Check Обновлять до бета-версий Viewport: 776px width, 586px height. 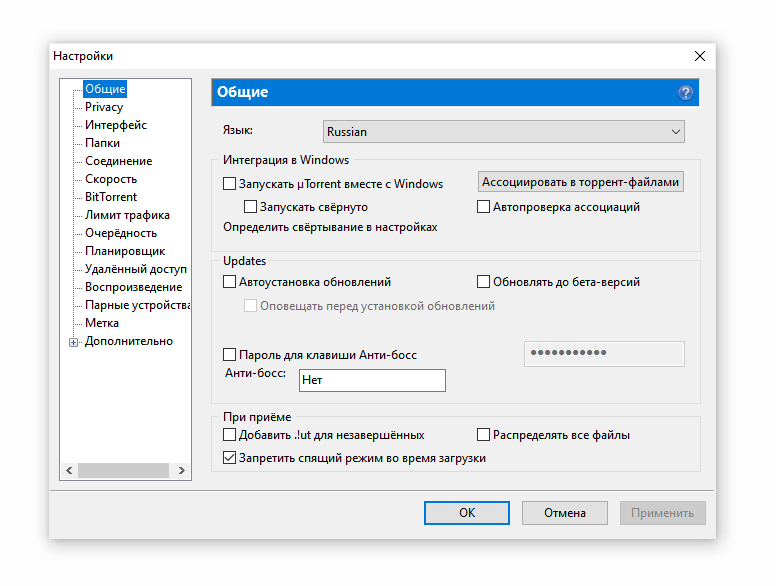[x=483, y=282]
